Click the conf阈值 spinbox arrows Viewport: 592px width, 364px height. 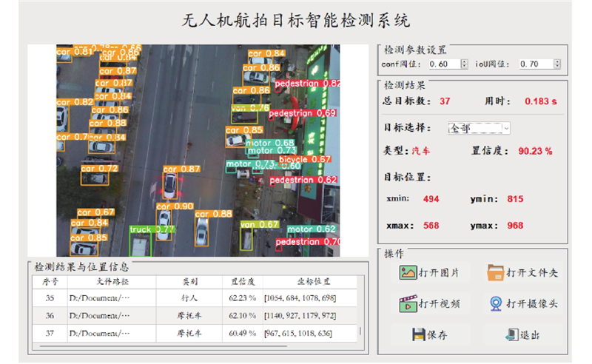(464, 64)
